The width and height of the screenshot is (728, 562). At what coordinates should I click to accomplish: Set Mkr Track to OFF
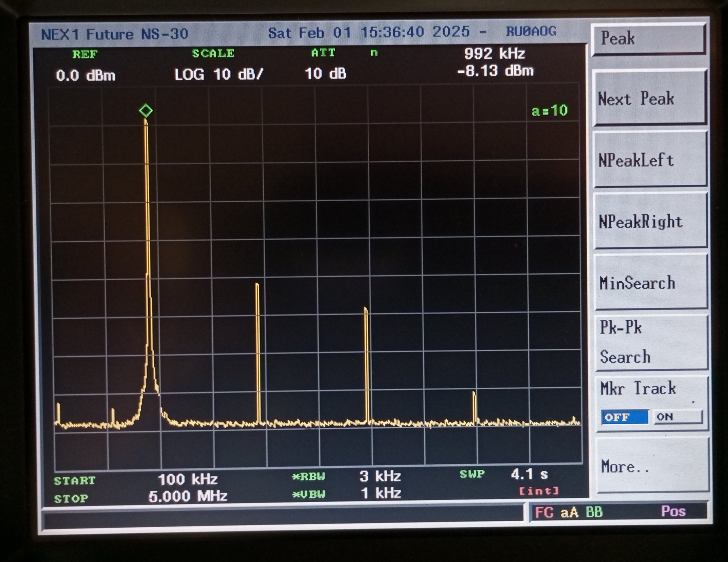point(624,417)
